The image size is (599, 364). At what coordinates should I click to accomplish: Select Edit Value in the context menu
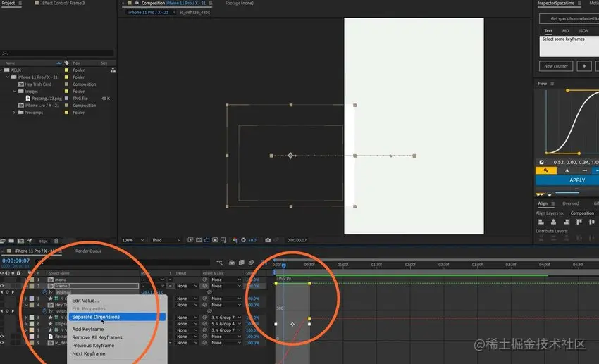click(85, 301)
